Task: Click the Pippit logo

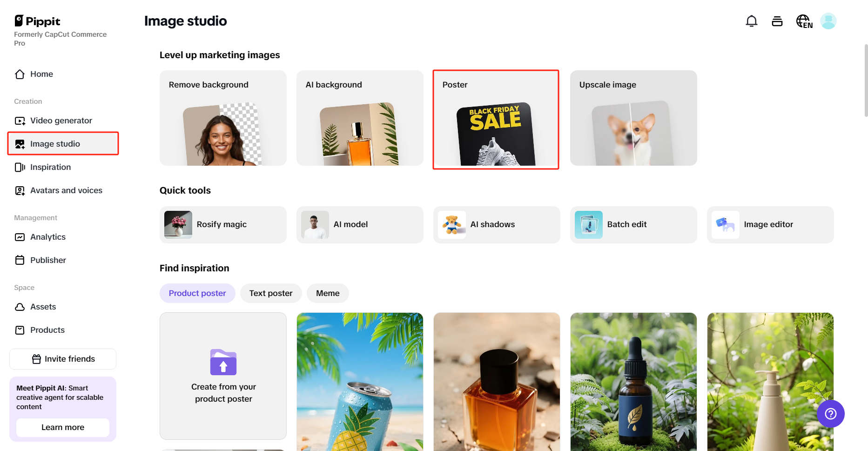Action: (37, 21)
